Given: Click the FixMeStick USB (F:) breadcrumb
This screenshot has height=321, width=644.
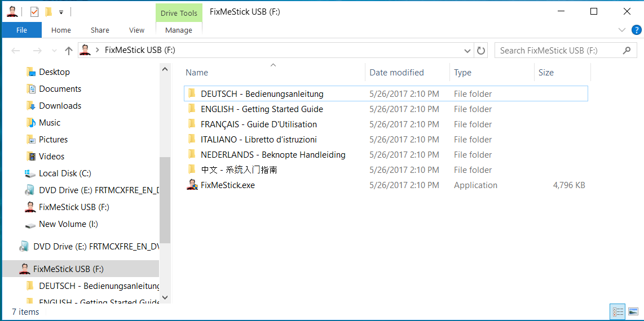Looking at the screenshot, I should pos(140,51).
